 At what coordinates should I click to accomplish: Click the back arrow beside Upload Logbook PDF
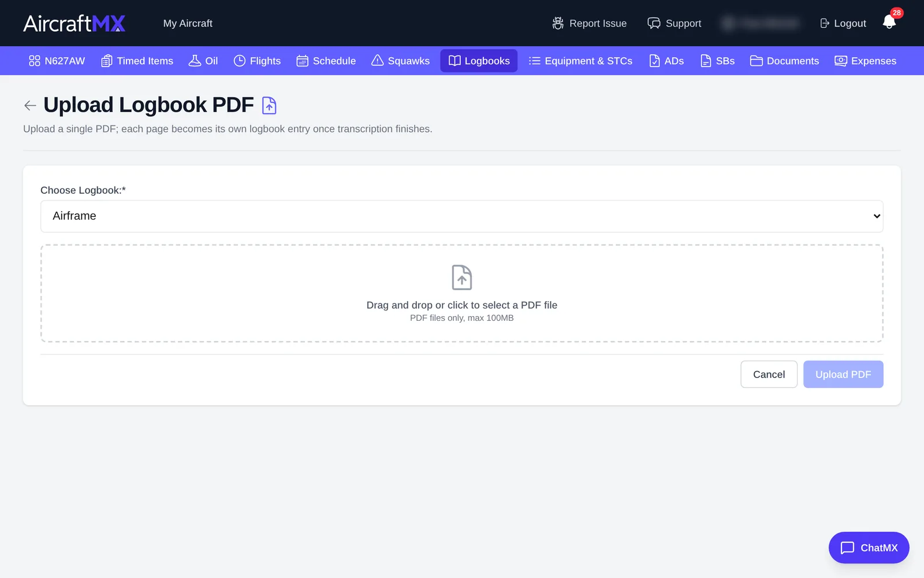(x=30, y=105)
